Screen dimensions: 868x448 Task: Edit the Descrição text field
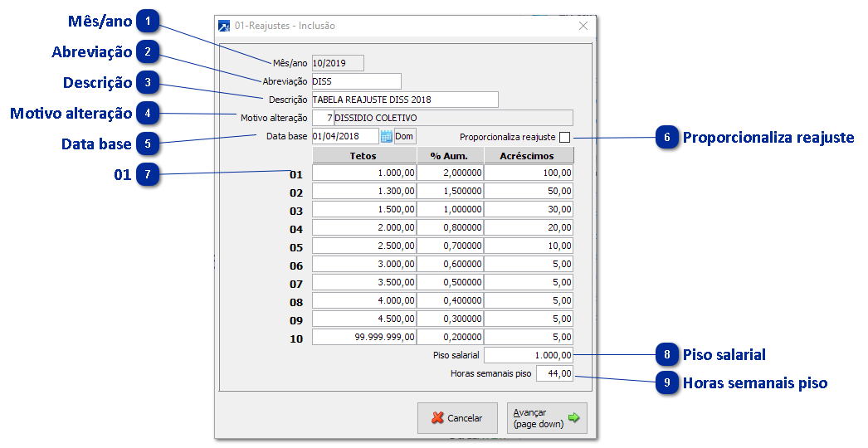pyautogui.click(x=404, y=100)
